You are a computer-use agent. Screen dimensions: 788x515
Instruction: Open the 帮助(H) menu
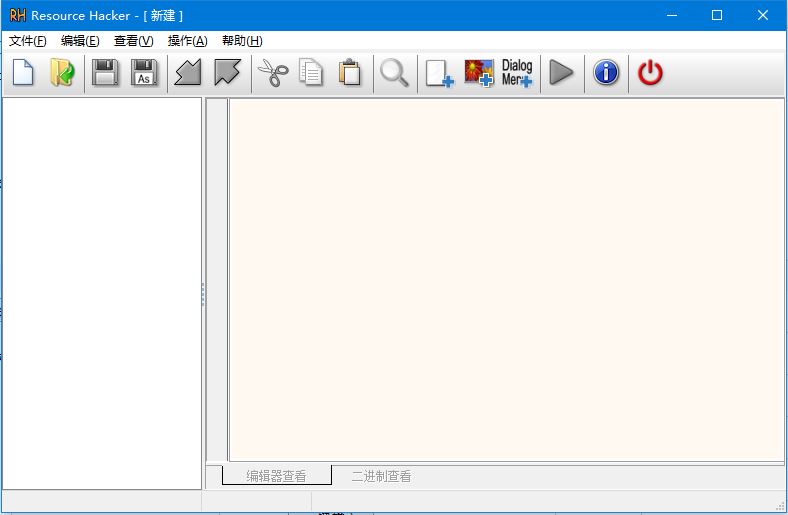click(242, 41)
